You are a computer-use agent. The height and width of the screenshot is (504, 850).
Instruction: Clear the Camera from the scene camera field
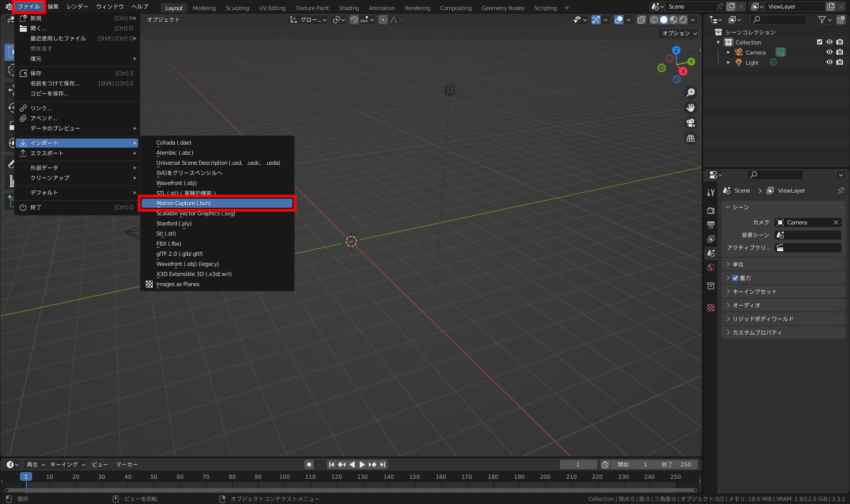(836, 222)
